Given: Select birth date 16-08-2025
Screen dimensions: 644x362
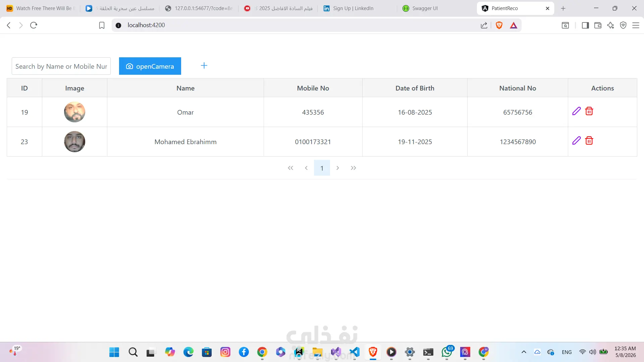Looking at the screenshot, I should (415, 112).
